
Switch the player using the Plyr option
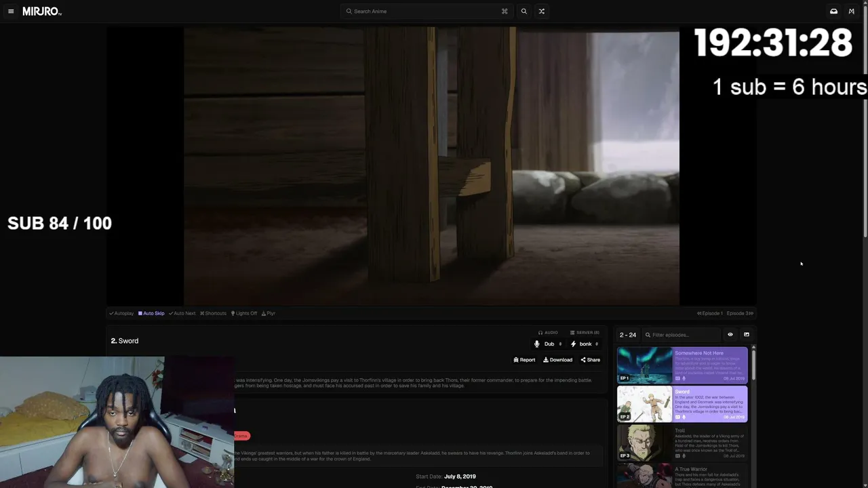269,313
